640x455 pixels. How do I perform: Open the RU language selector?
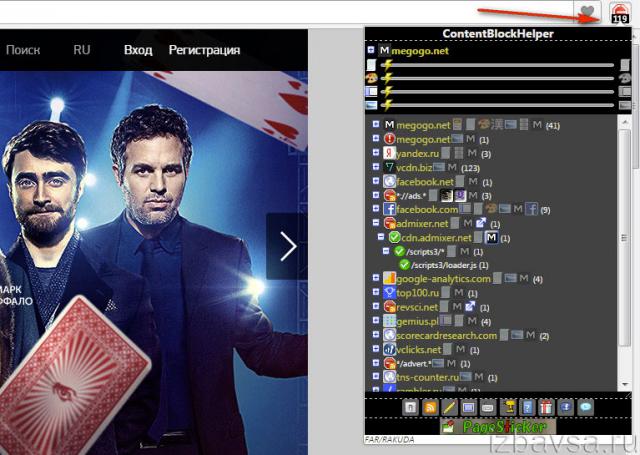[x=82, y=50]
